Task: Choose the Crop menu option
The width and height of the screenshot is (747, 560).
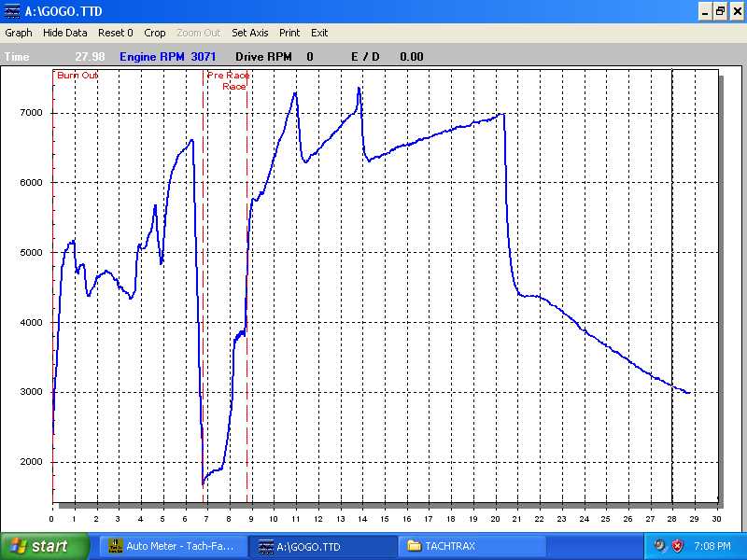Action: point(155,33)
